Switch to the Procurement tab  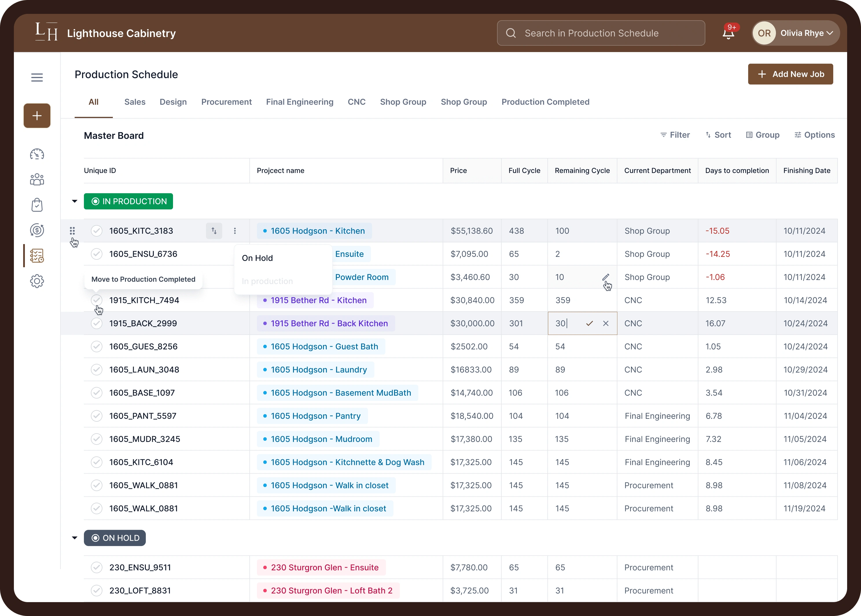click(x=227, y=102)
